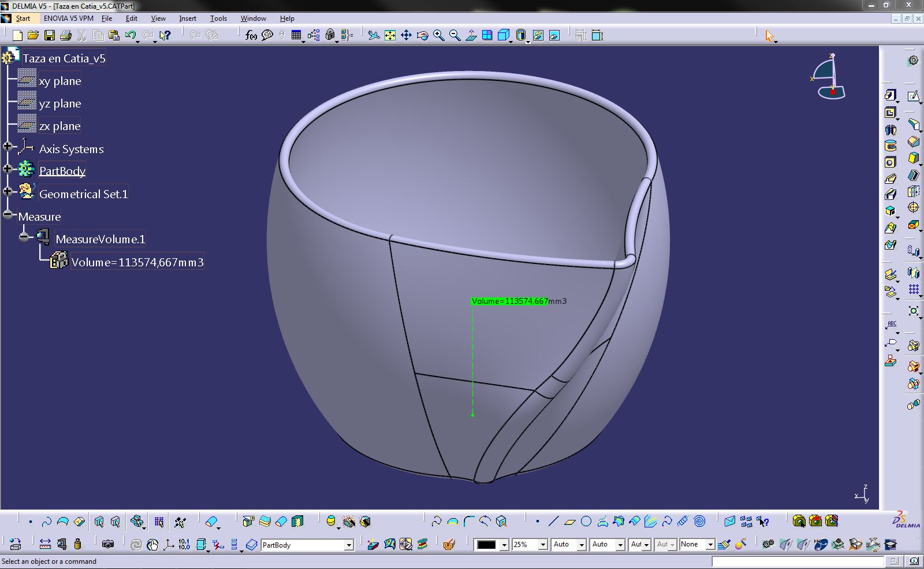Open the Start menu

23,18
